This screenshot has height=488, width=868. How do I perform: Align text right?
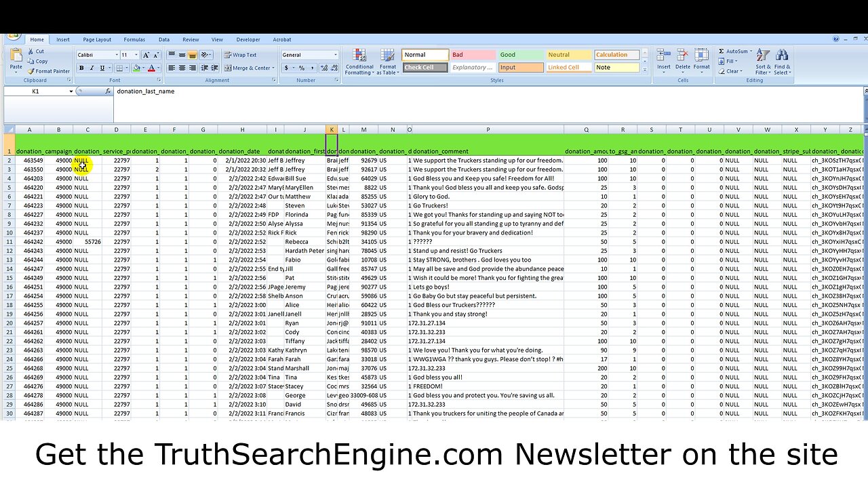193,68
